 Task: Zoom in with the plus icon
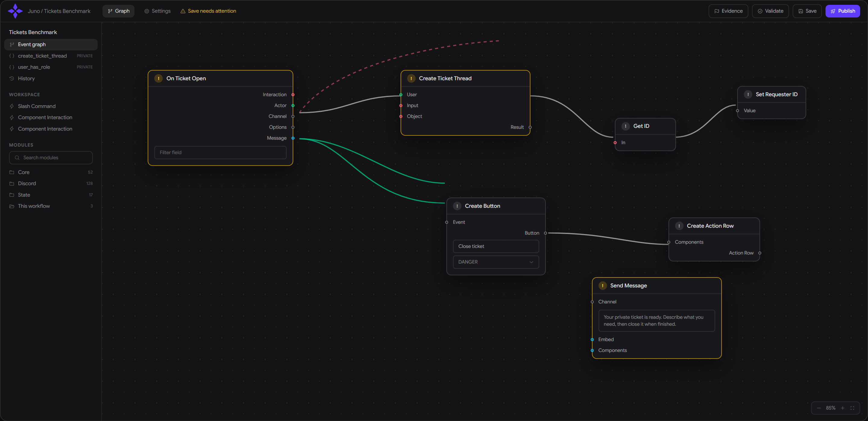coord(842,408)
